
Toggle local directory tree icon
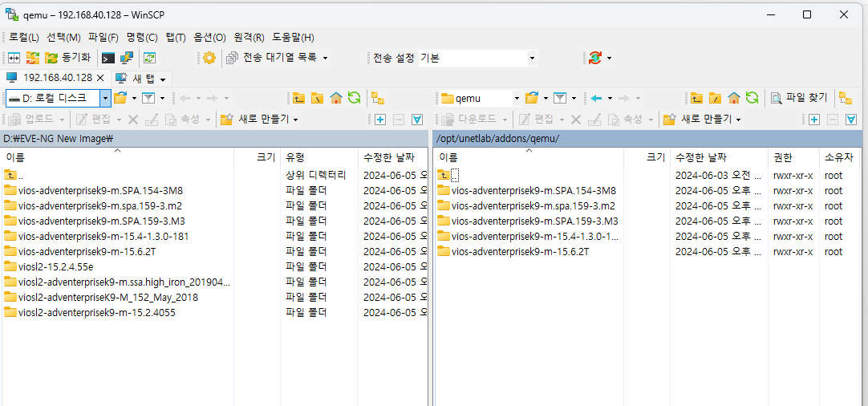pos(378,99)
